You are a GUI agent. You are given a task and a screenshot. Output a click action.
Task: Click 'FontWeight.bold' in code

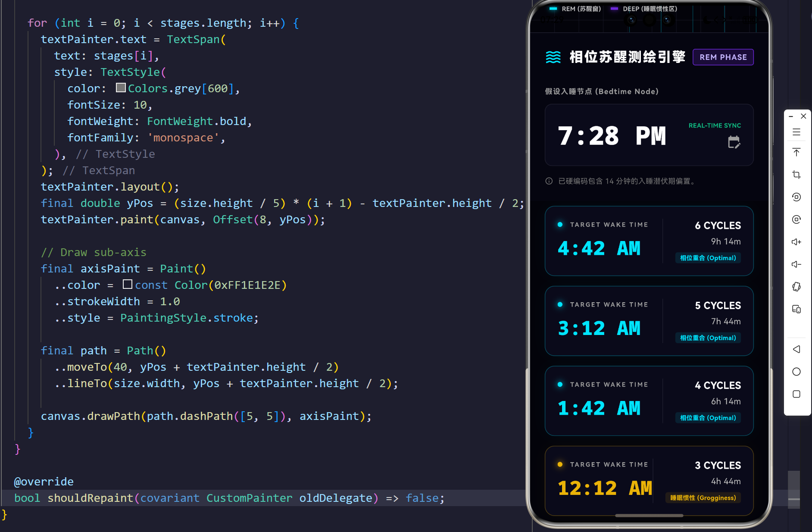pos(197,121)
